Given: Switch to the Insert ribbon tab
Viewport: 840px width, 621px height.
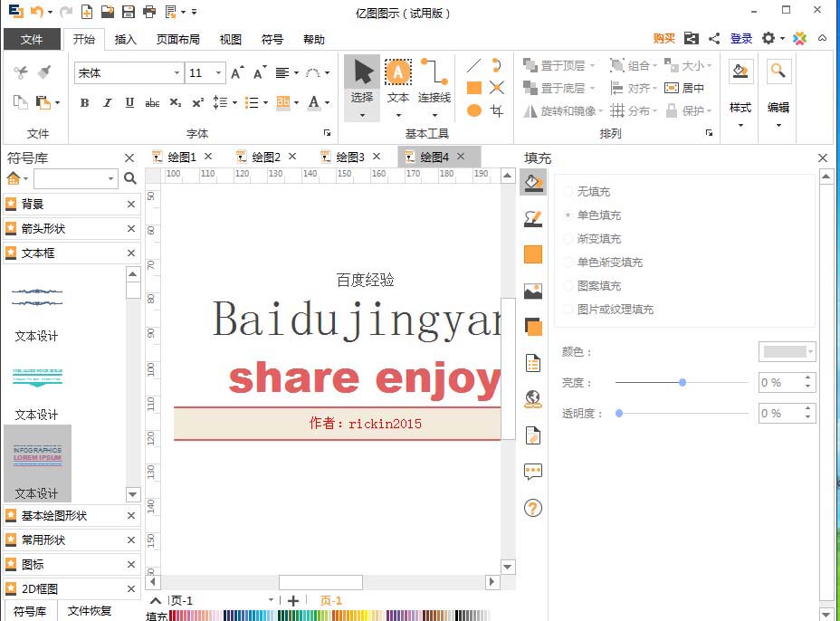Looking at the screenshot, I should tap(125, 39).
